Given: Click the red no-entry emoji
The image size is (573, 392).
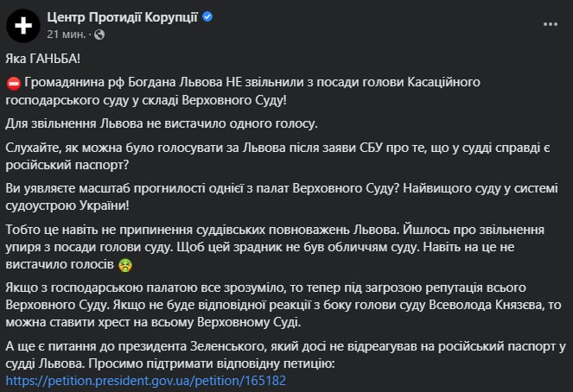Looking at the screenshot, I should point(13,81).
